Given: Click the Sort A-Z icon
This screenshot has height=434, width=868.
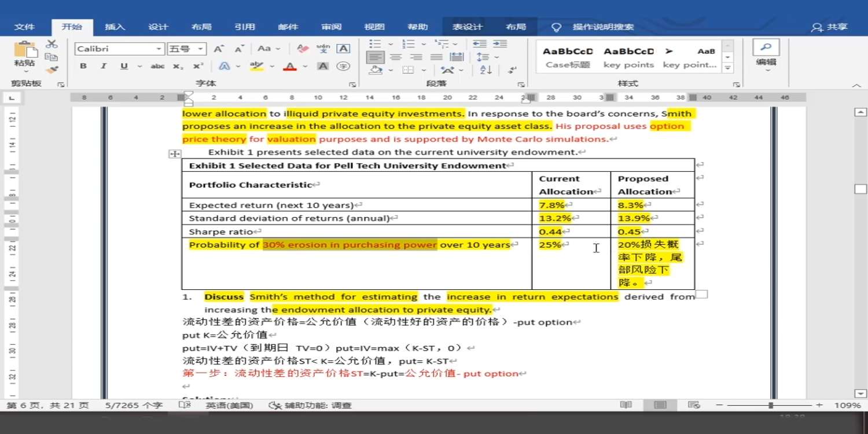Looking at the screenshot, I should (486, 69).
